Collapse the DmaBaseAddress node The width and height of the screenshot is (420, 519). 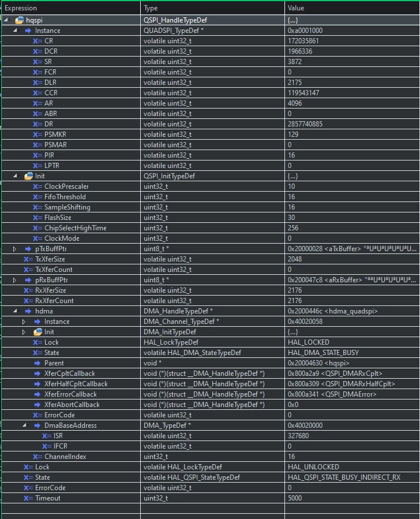[x=24, y=425]
